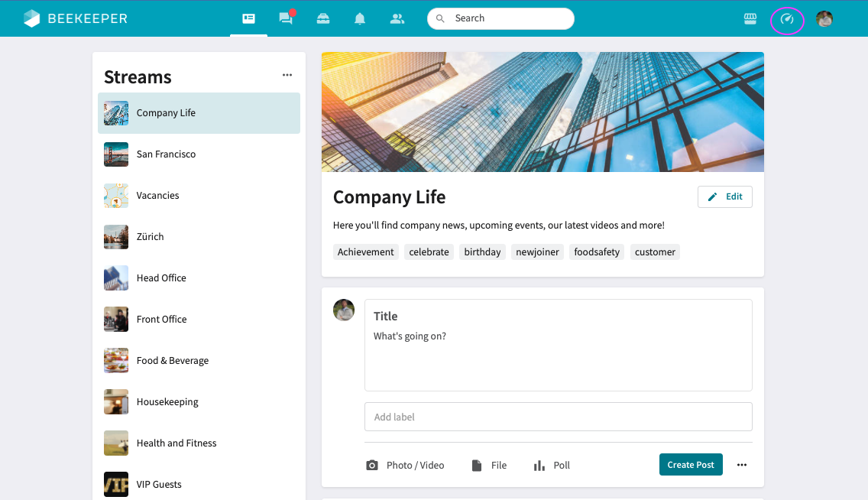
Task: Click the newjoiner tag chip
Action: coord(537,252)
